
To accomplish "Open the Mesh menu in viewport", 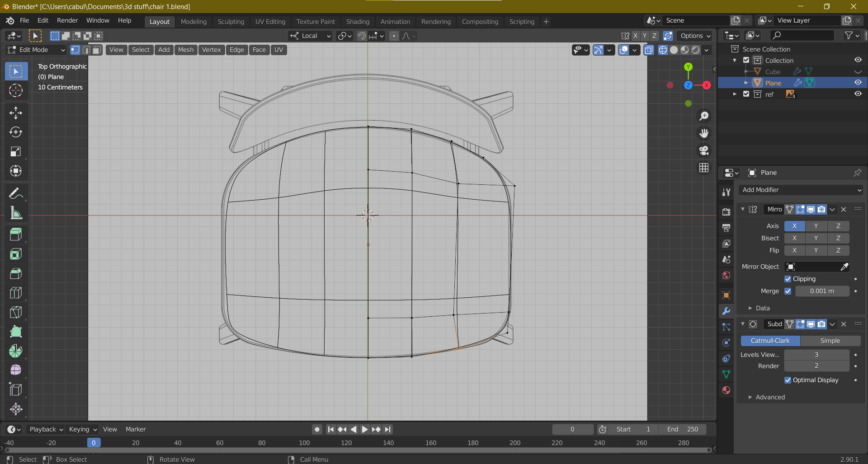I will pos(186,50).
